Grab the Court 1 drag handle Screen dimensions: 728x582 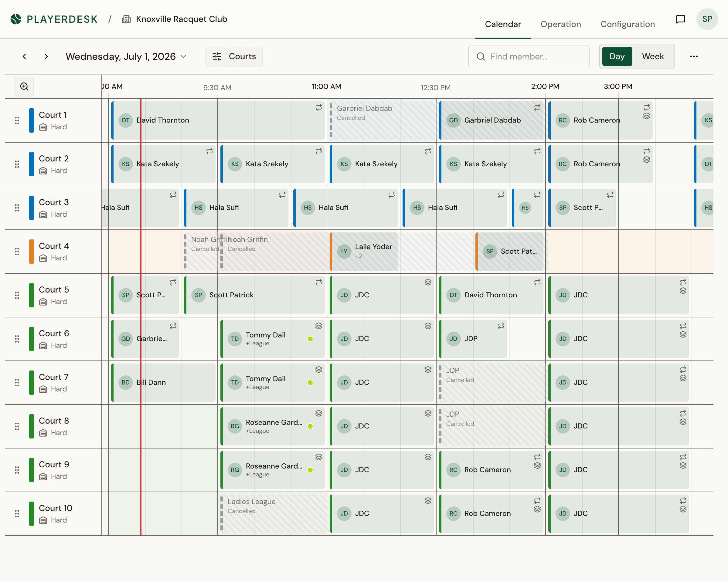click(x=17, y=120)
